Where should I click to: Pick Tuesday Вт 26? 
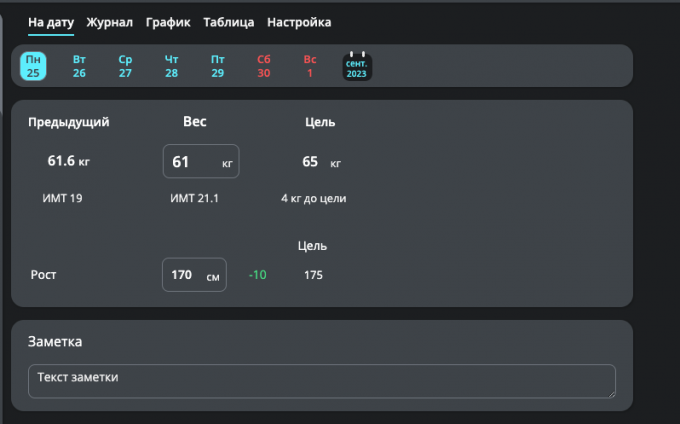pyautogui.click(x=79, y=66)
